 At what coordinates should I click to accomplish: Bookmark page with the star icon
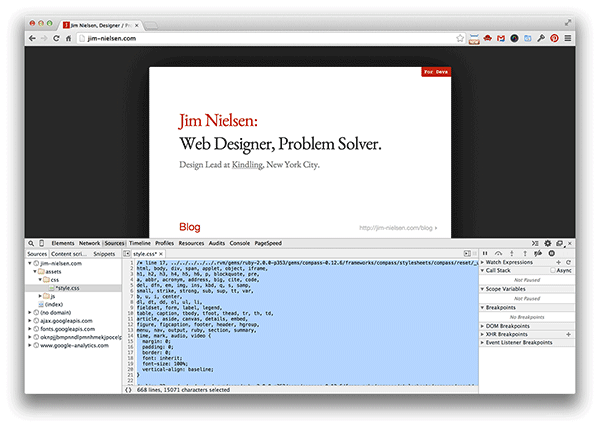point(460,38)
